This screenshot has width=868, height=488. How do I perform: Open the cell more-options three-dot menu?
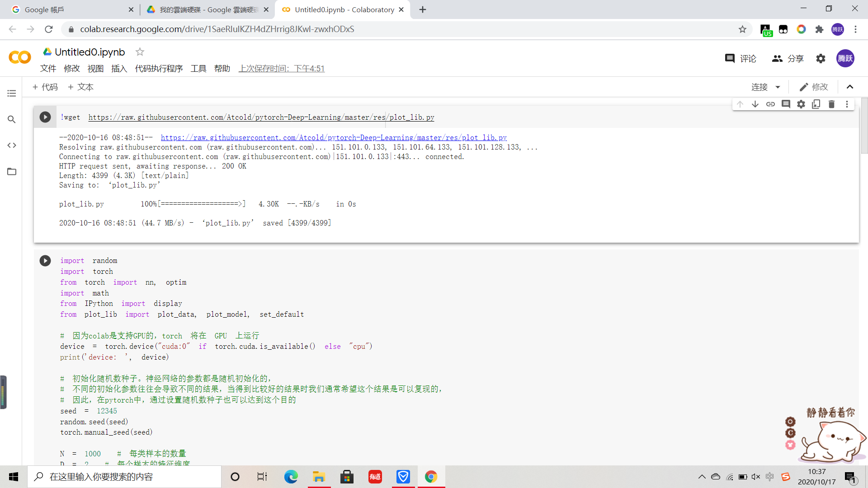click(x=847, y=104)
